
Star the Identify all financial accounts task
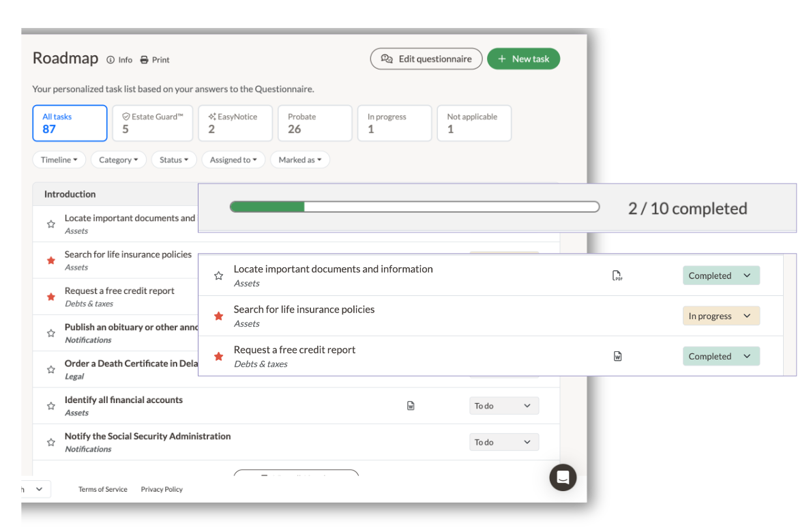50,406
